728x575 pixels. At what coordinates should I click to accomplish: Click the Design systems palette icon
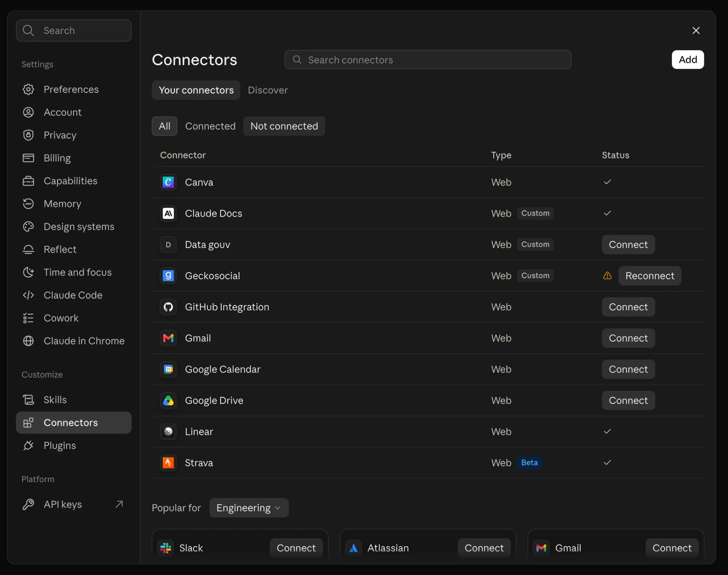tap(28, 227)
